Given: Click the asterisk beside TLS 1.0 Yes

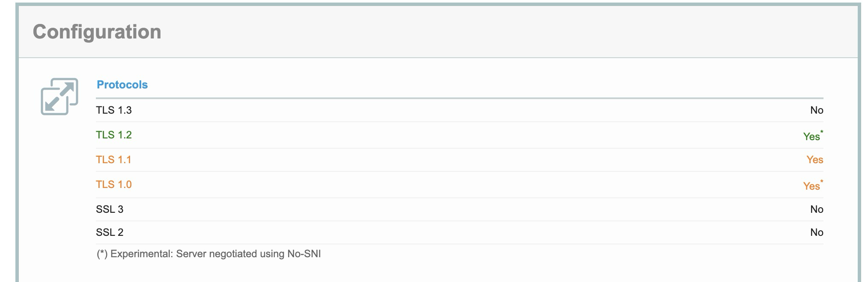Looking at the screenshot, I should pos(822,182).
